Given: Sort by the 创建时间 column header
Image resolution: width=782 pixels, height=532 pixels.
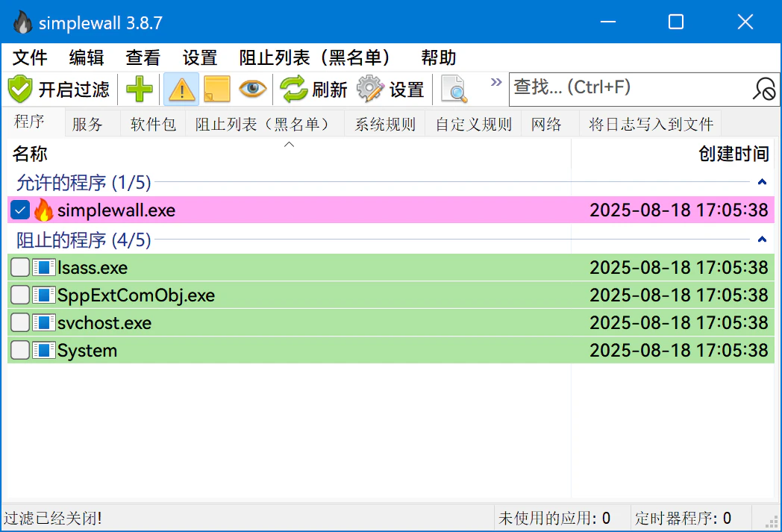Looking at the screenshot, I should click(673, 154).
